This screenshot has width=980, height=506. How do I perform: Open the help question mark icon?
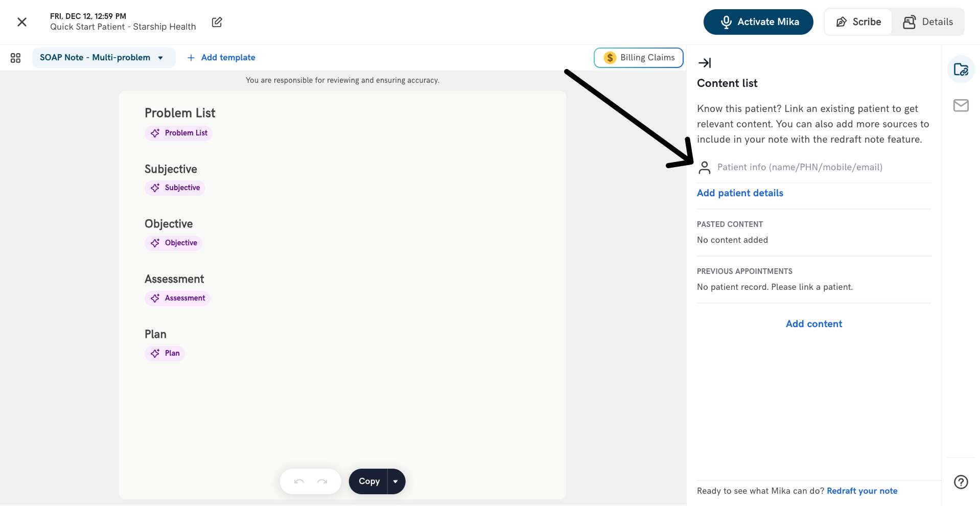tap(961, 482)
